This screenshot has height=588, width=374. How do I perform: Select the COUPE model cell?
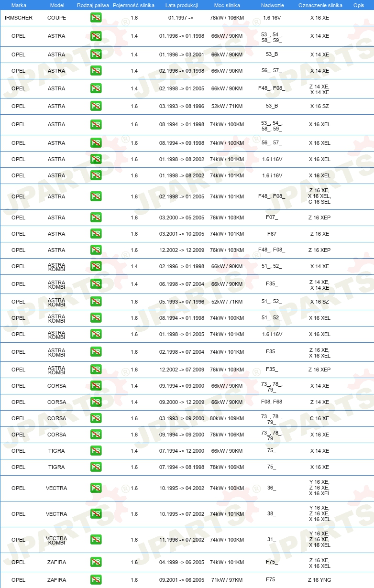coord(57,18)
